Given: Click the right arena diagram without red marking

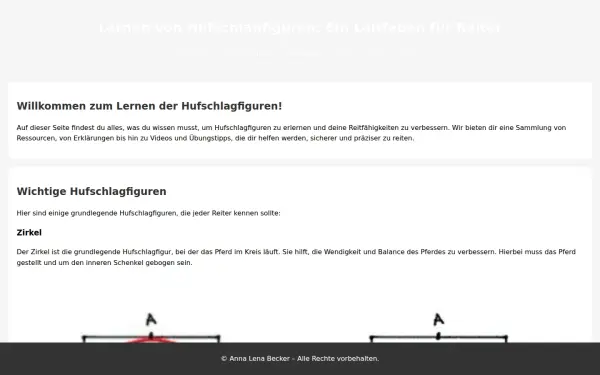Looking at the screenshot, I should [x=439, y=328].
